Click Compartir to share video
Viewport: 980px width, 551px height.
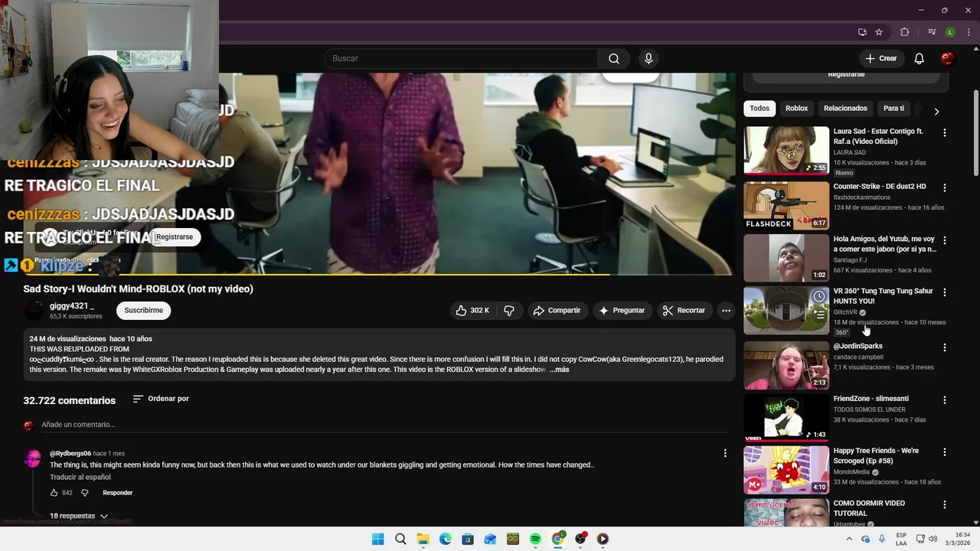[x=557, y=311]
